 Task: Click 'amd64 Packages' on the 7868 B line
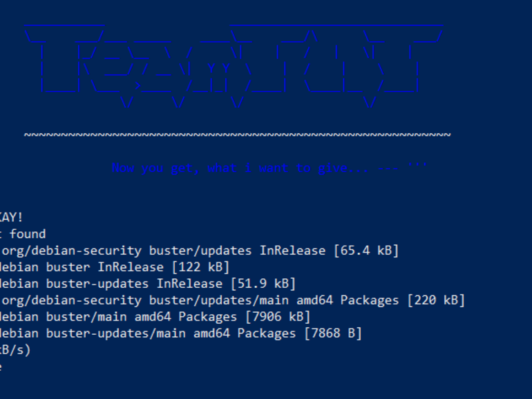click(x=245, y=333)
